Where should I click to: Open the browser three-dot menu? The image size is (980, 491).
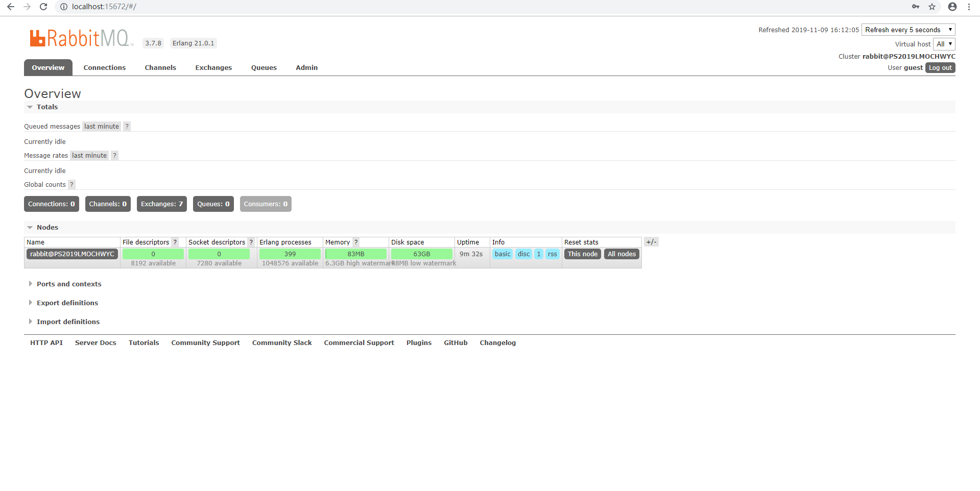point(969,7)
